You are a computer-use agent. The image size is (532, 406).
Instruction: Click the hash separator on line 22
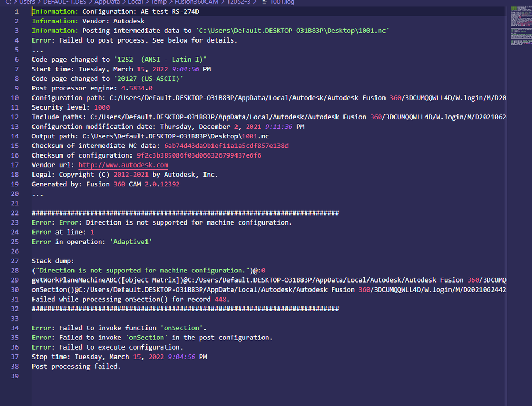pyautogui.click(x=185, y=213)
